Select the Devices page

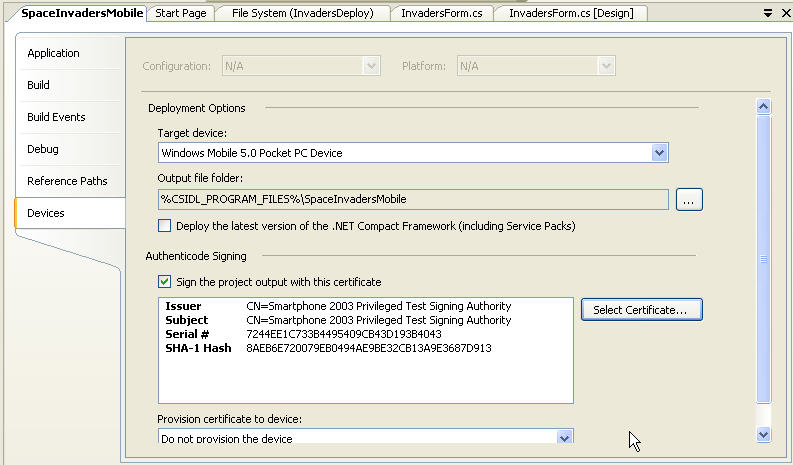70,213
